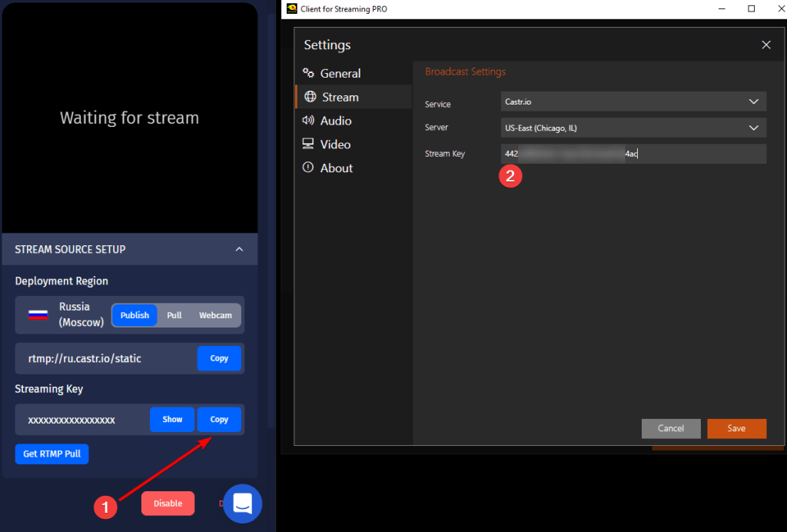The width and height of the screenshot is (787, 532).
Task: Click the Client for Streaming PRO app icon
Action: click(x=292, y=8)
